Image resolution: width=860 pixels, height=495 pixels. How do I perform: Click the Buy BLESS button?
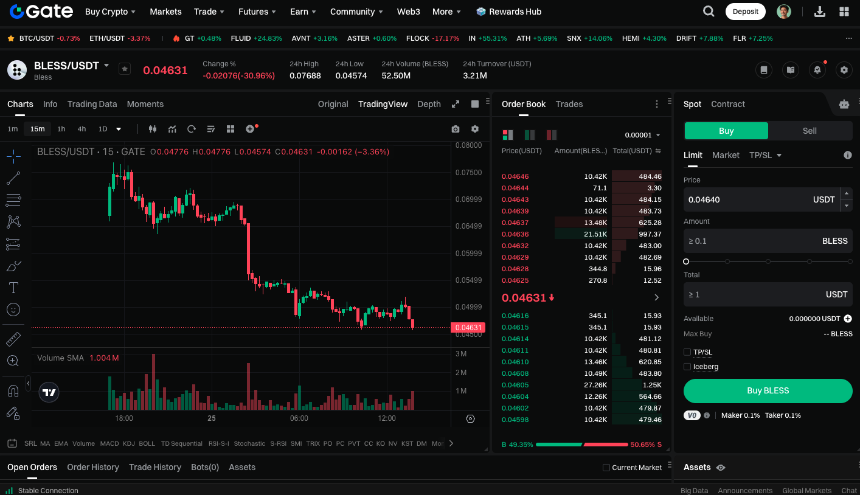(768, 391)
